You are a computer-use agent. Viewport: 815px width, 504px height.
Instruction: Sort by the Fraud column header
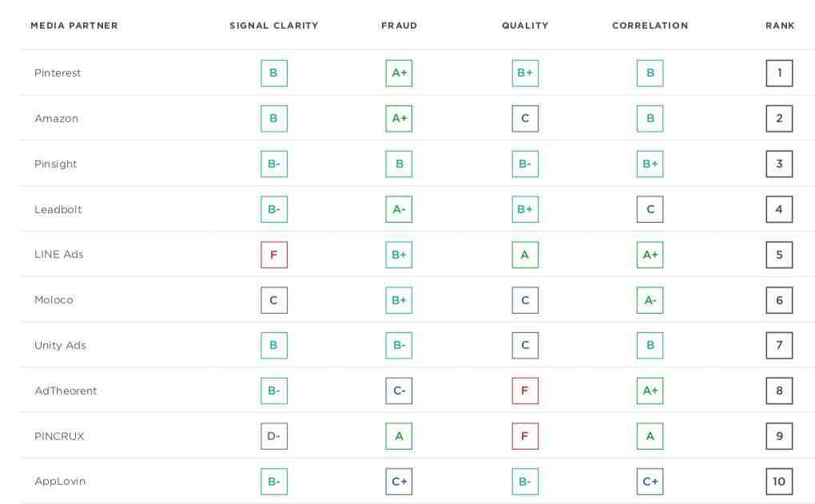click(400, 26)
